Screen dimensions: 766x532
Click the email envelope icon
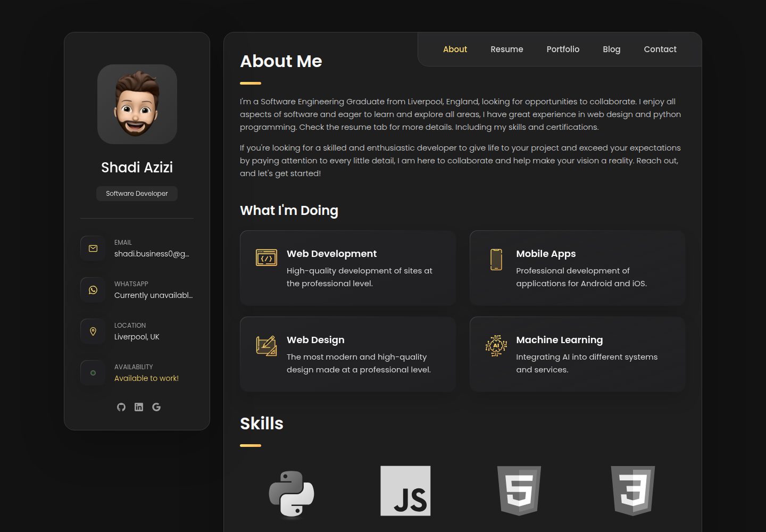click(93, 248)
